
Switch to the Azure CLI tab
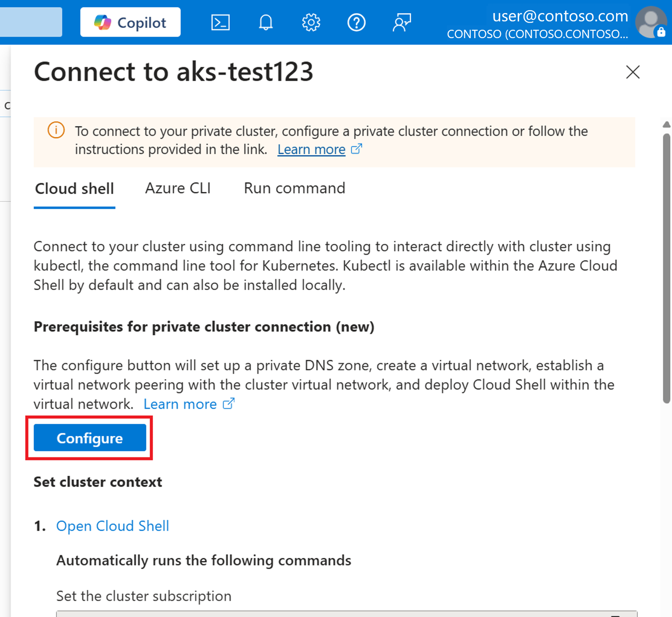pyautogui.click(x=178, y=188)
